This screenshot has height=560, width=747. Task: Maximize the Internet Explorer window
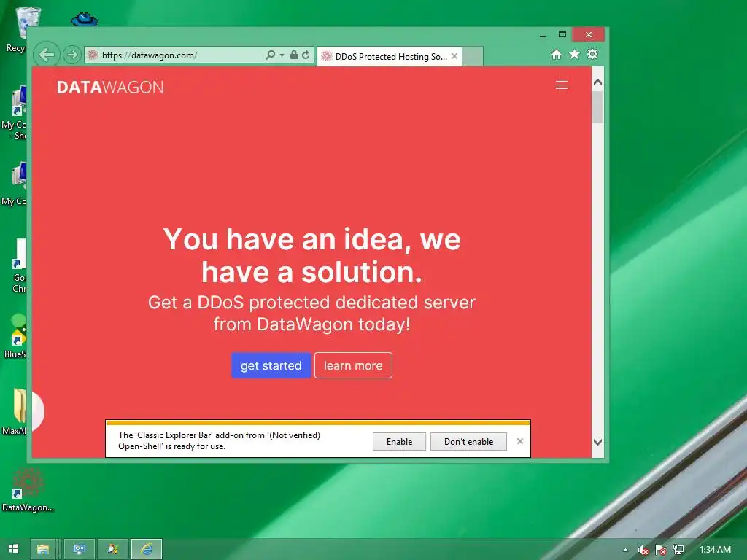[562, 34]
